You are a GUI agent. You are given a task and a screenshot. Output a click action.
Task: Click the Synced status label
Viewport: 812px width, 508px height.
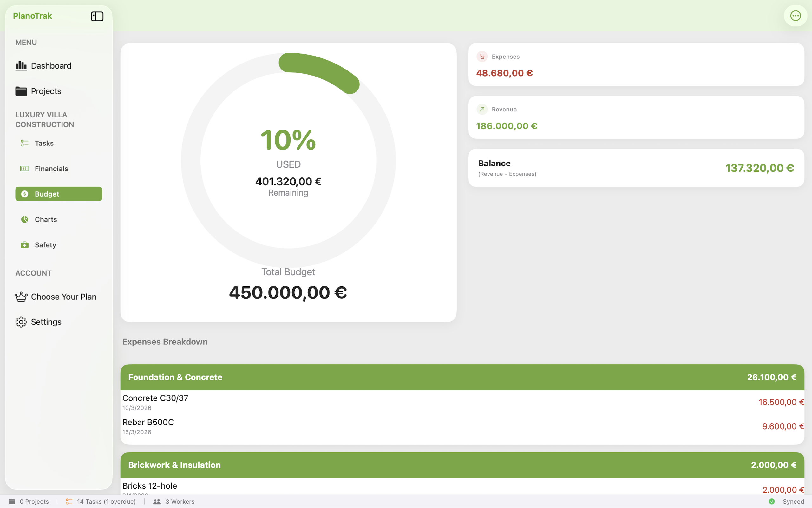click(793, 501)
